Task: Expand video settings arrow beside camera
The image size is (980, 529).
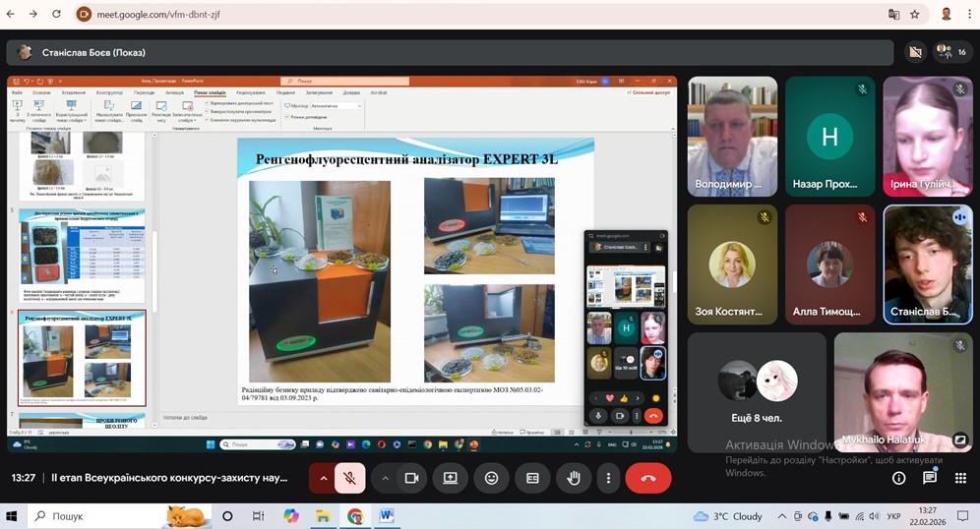Action: click(x=386, y=478)
